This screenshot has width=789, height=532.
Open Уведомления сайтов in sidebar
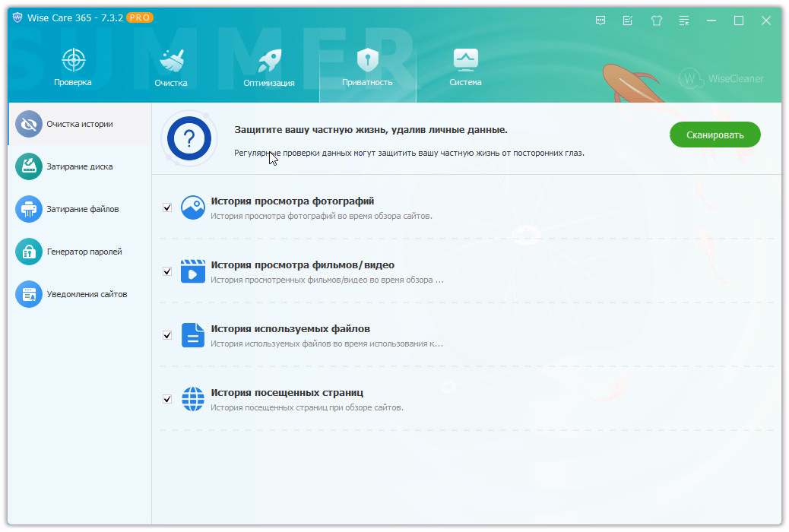tap(86, 294)
